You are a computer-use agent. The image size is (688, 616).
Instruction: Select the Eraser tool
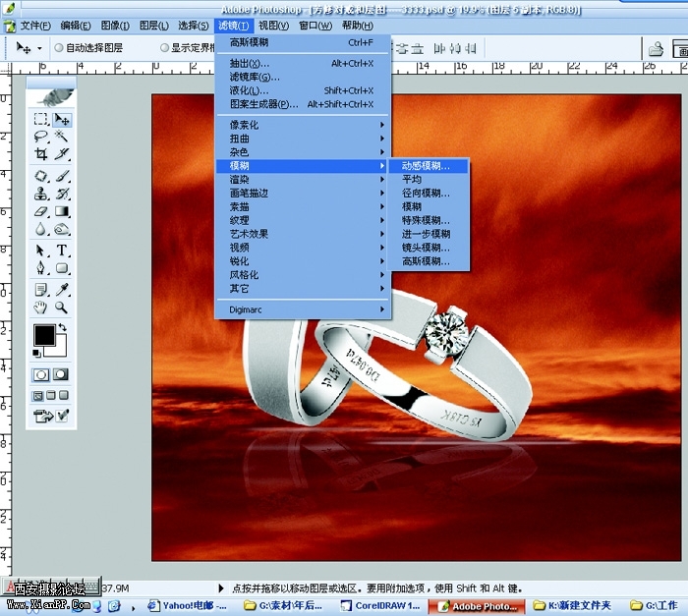tap(41, 211)
